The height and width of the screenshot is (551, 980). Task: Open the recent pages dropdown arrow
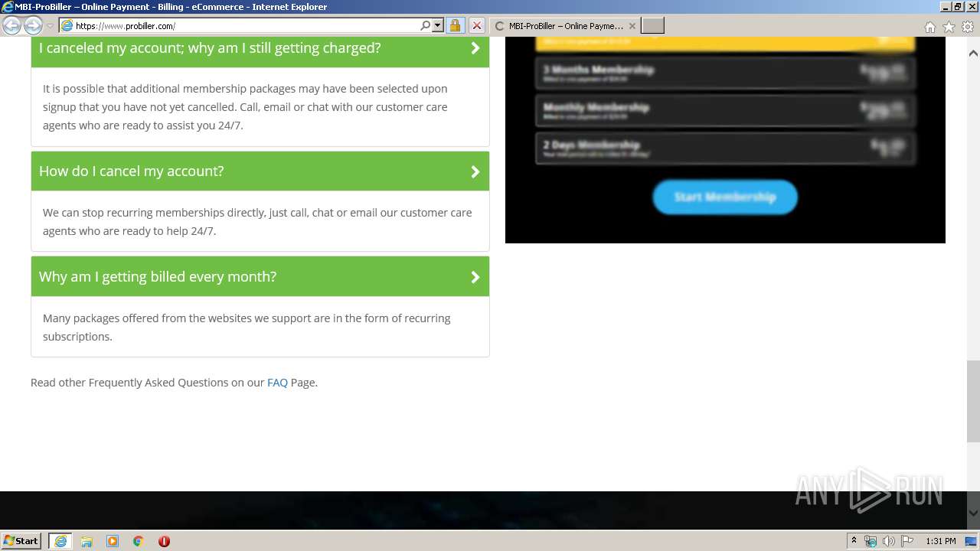pos(51,26)
